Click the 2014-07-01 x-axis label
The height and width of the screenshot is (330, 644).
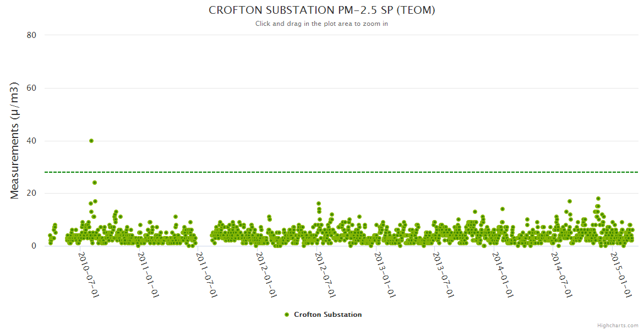tap(562, 275)
